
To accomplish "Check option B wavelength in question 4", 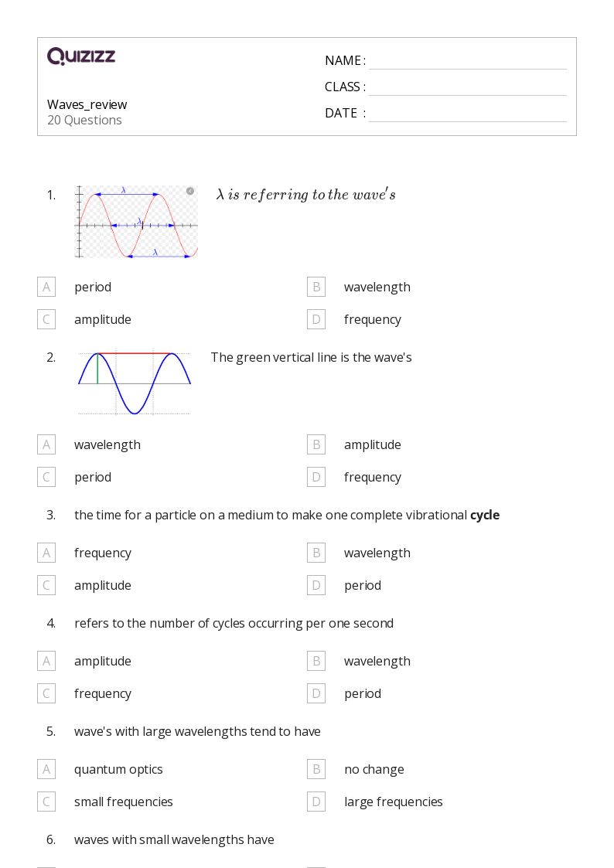I will pos(316,661).
